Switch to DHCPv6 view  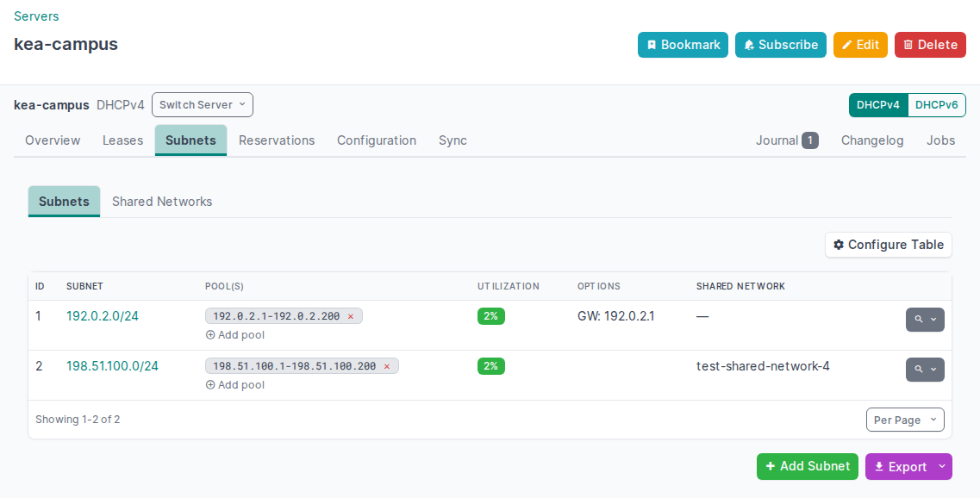936,105
